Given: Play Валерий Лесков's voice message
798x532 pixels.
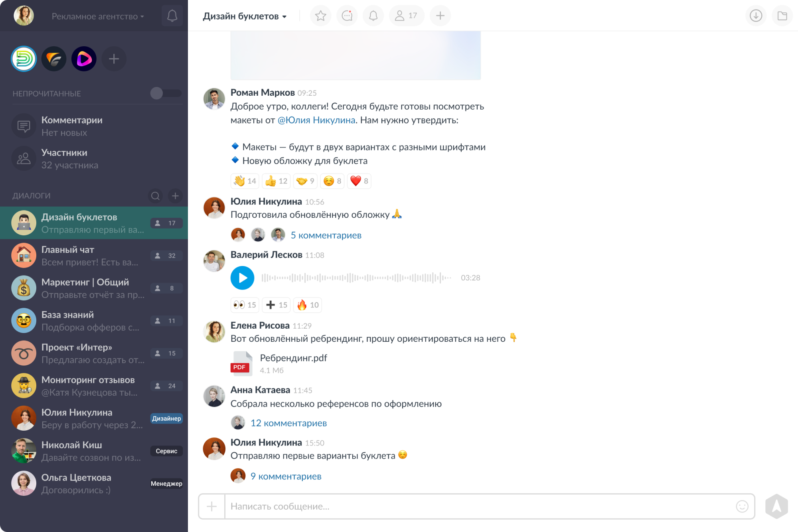Looking at the screenshot, I should 242,278.
